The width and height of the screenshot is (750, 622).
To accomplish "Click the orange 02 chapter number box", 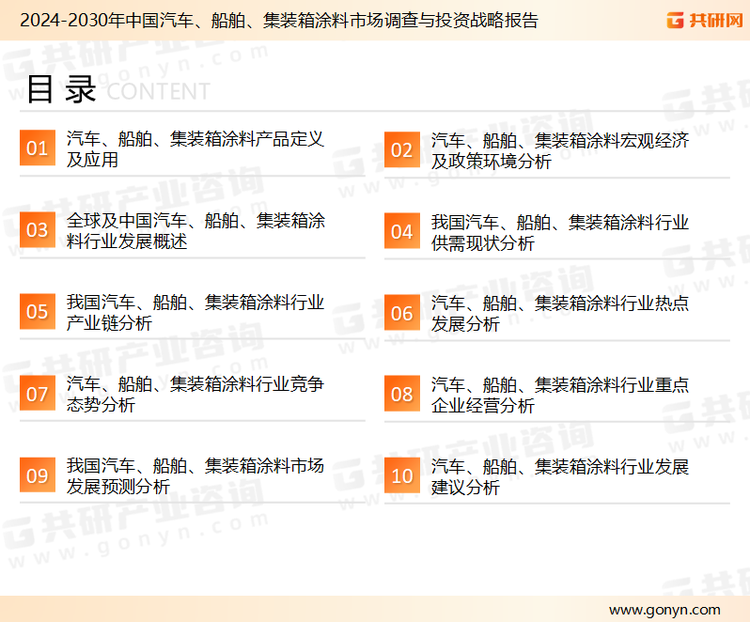I will coord(402,150).
